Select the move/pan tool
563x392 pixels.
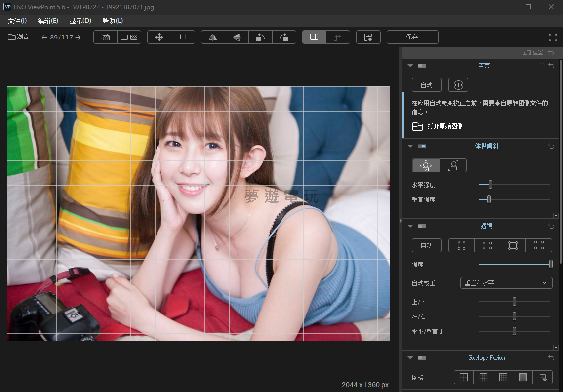[x=159, y=37]
